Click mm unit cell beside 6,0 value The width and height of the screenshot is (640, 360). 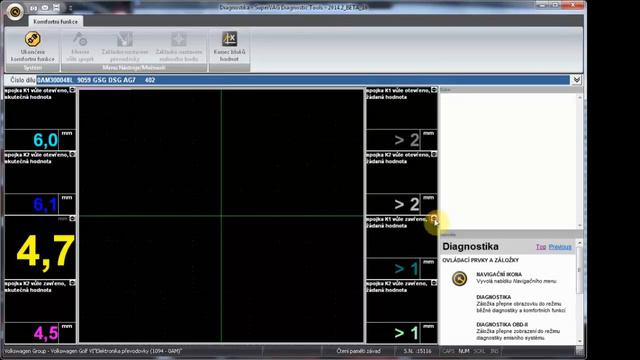(67, 140)
